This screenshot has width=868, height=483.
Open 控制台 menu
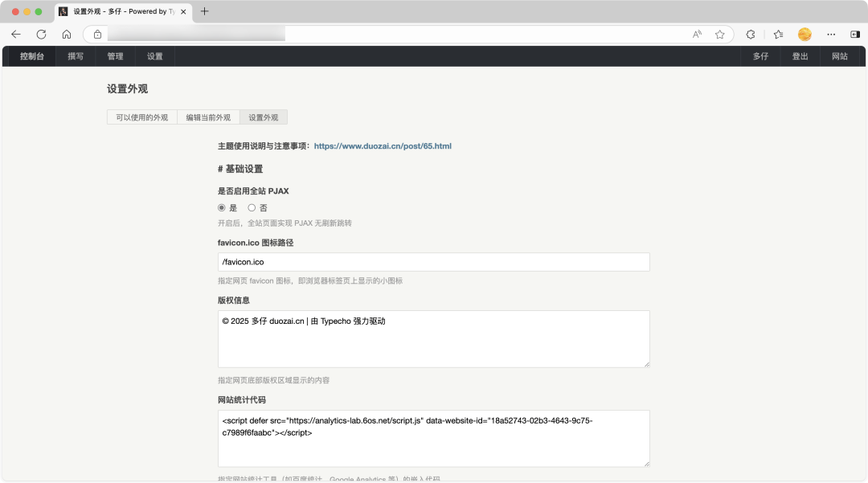tap(32, 56)
